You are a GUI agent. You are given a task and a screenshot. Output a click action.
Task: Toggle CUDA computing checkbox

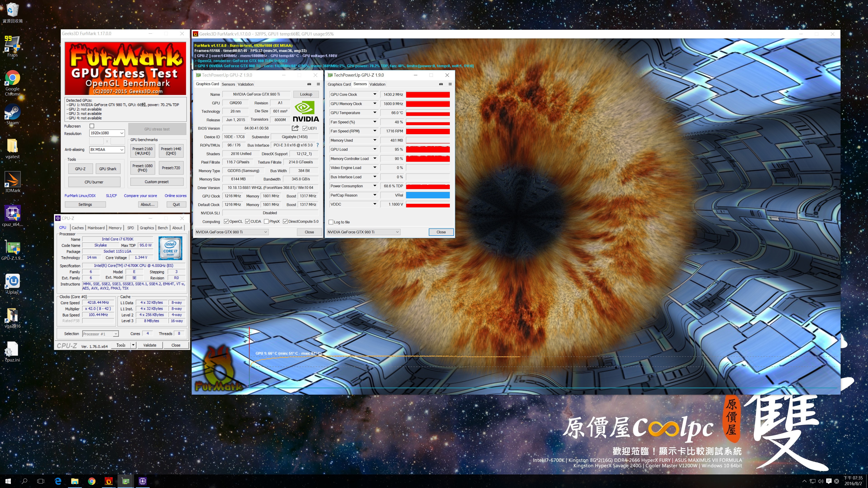(248, 221)
